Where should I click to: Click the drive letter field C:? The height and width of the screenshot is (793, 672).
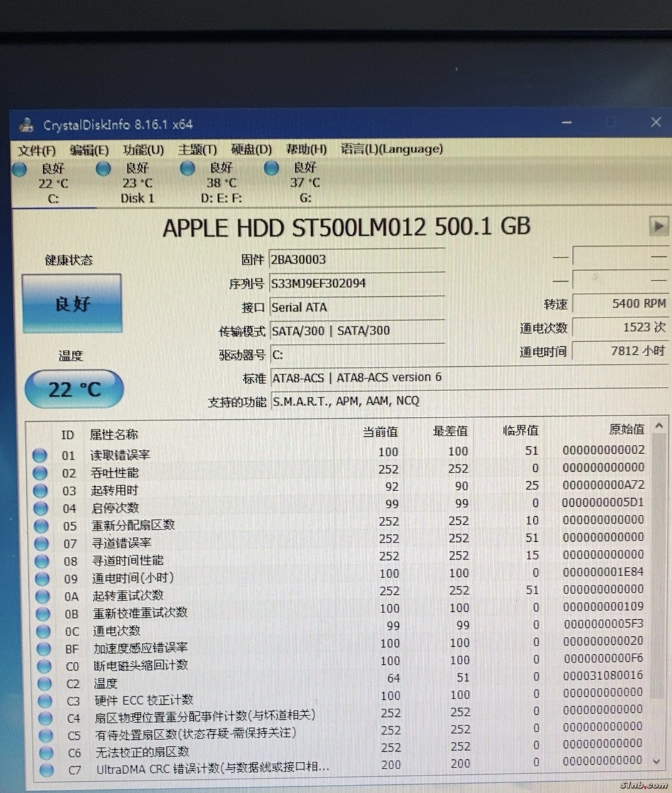pyautogui.click(x=357, y=355)
